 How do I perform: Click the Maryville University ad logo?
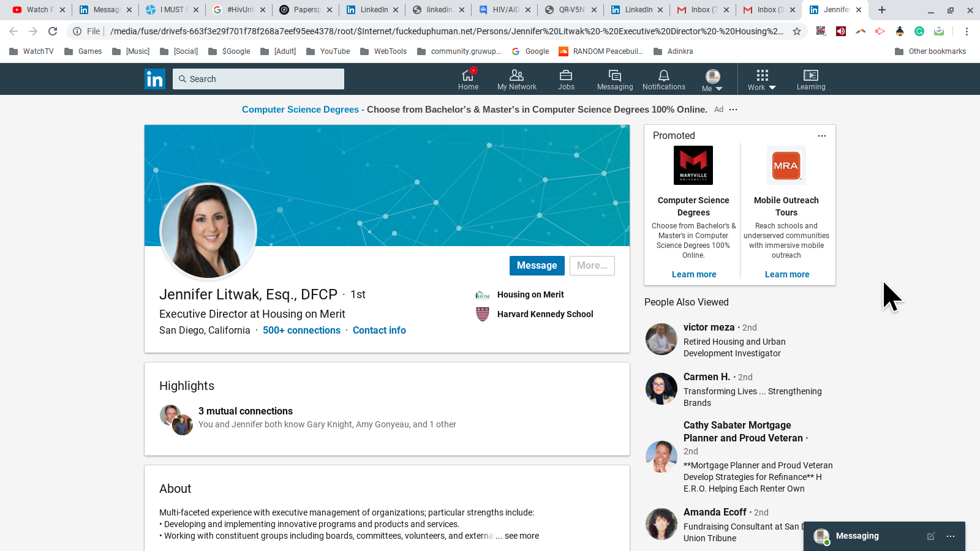coord(693,165)
